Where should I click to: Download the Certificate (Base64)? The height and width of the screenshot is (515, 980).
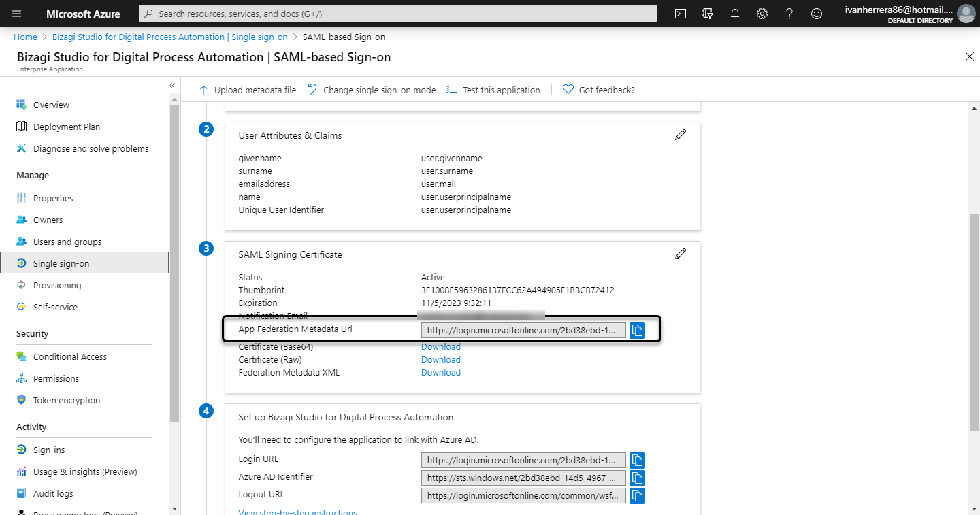[441, 346]
